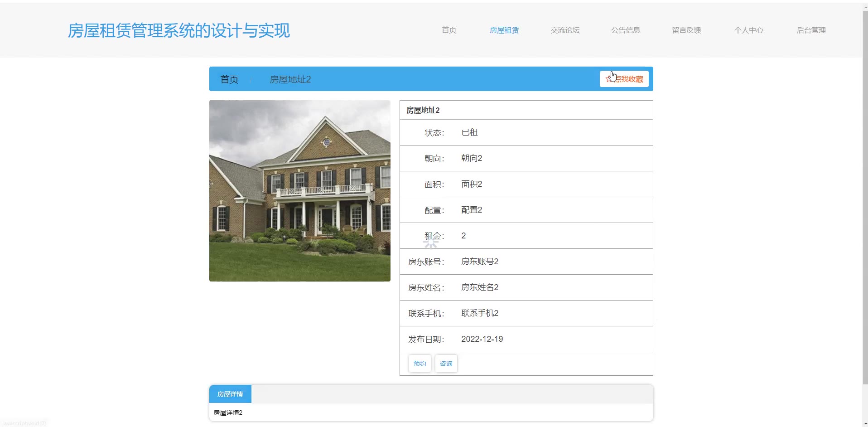Click the 房东姓名 value 房东姓名2
This screenshot has width=868, height=427.
pos(480,287)
